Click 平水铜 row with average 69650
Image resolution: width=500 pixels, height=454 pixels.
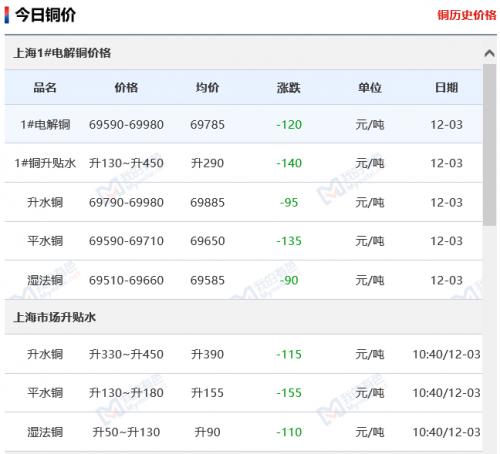coord(243,241)
